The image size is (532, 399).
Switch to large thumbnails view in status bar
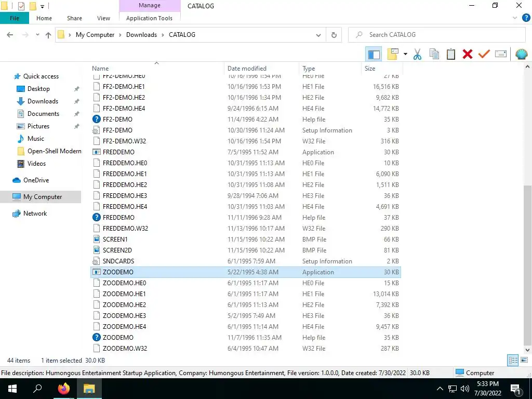coord(524,361)
